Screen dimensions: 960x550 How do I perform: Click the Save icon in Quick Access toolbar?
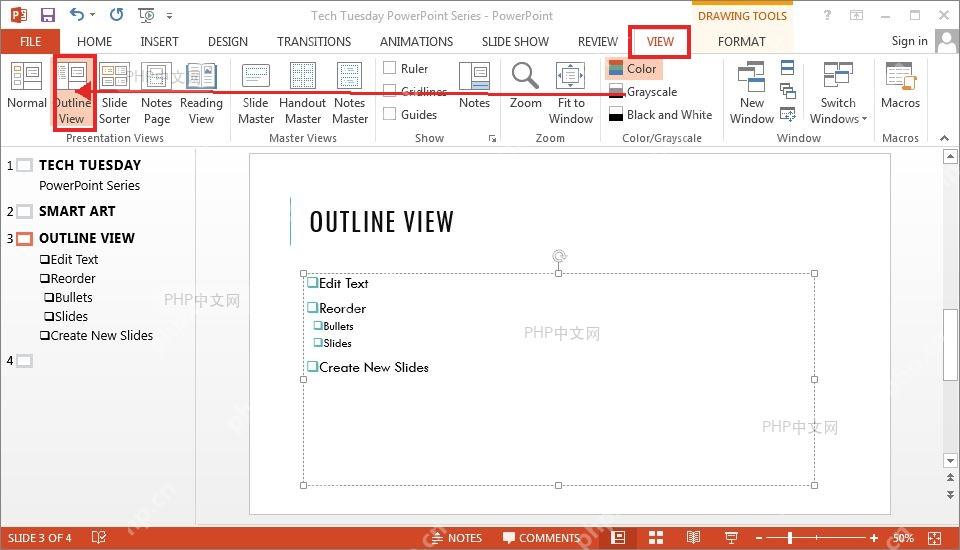click(x=47, y=15)
